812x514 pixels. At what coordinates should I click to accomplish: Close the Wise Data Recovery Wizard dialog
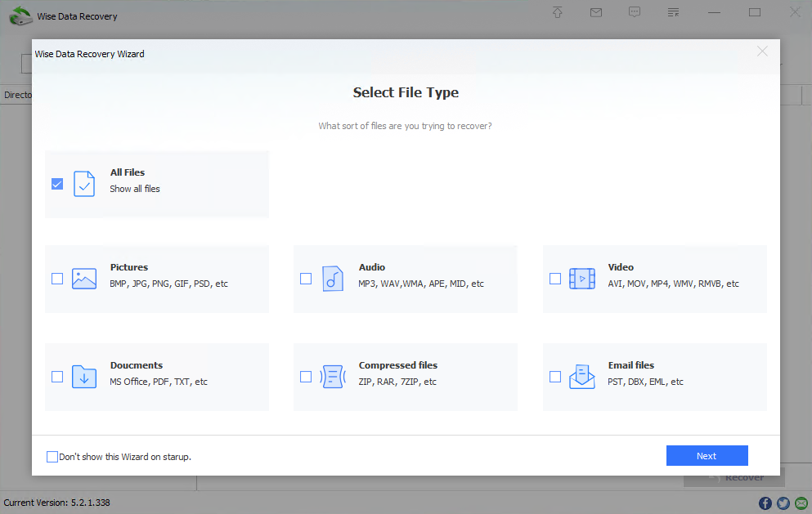coord(762,51)
